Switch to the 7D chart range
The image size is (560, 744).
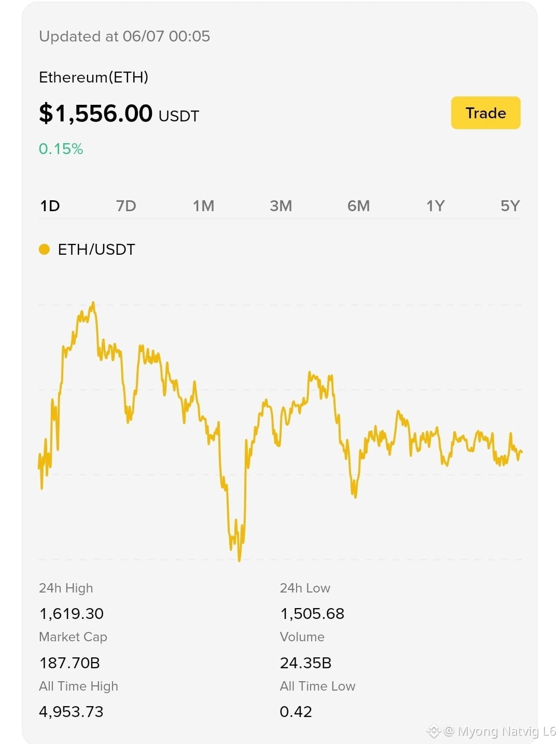126,206
